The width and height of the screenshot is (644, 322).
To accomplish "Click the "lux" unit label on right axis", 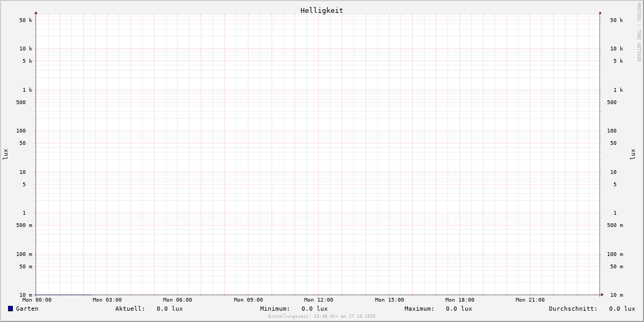I will coord(633,154).
